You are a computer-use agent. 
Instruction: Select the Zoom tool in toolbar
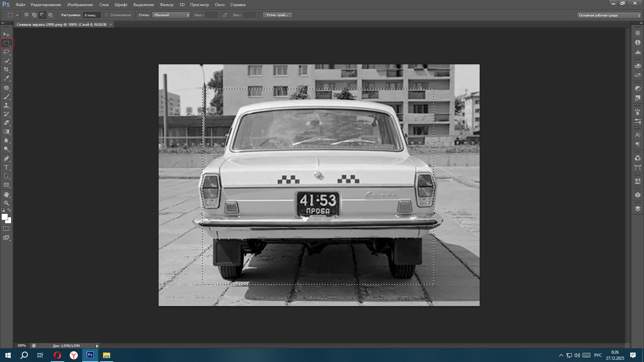tap(6, 203)
